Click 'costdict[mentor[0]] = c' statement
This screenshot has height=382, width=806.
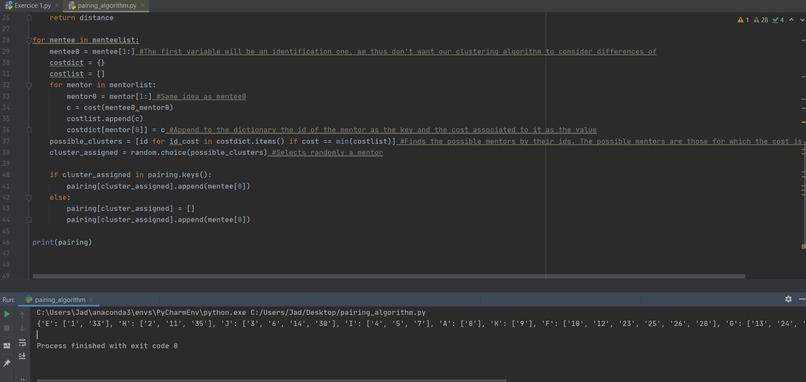[x=116, y=130]
